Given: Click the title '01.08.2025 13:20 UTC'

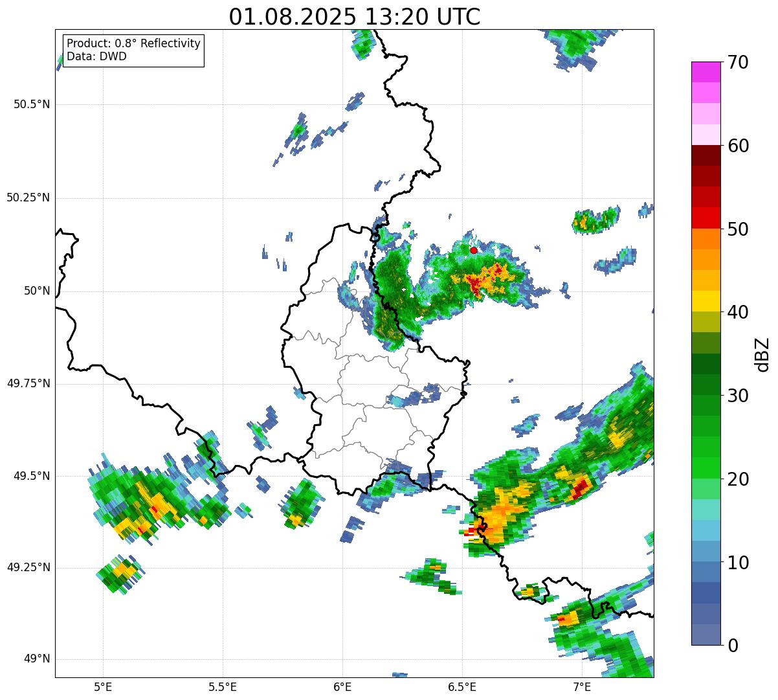Looking at the screenshot, I should click(355, 16).
